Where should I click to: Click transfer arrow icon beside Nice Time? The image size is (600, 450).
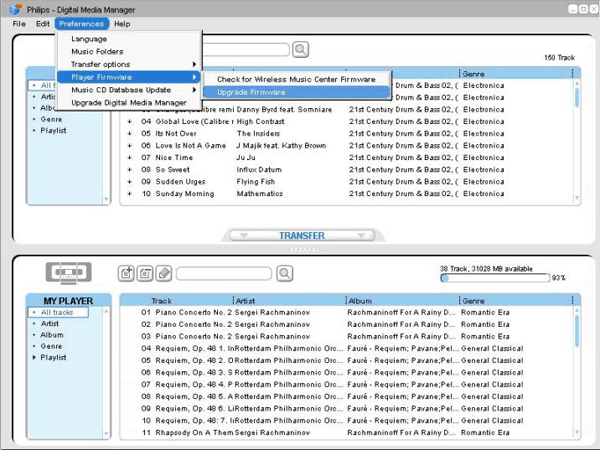coord(130,157)
